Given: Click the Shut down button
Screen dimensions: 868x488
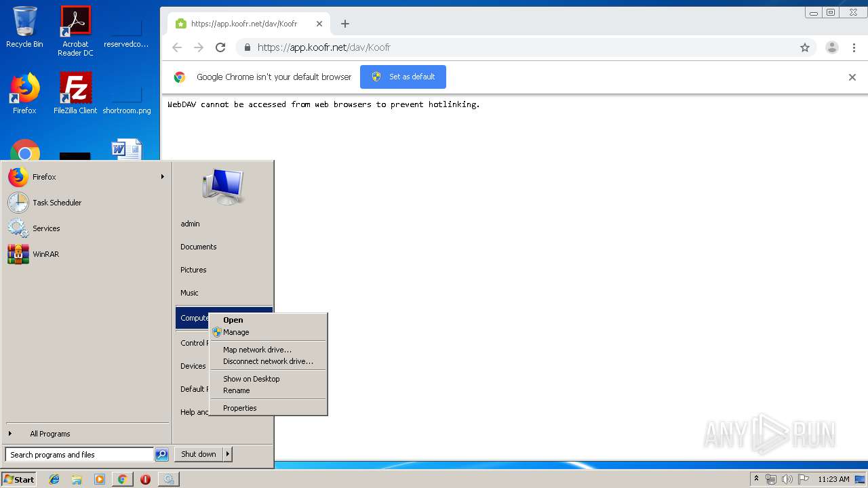Looking at the screenshot, I should 199,454.
